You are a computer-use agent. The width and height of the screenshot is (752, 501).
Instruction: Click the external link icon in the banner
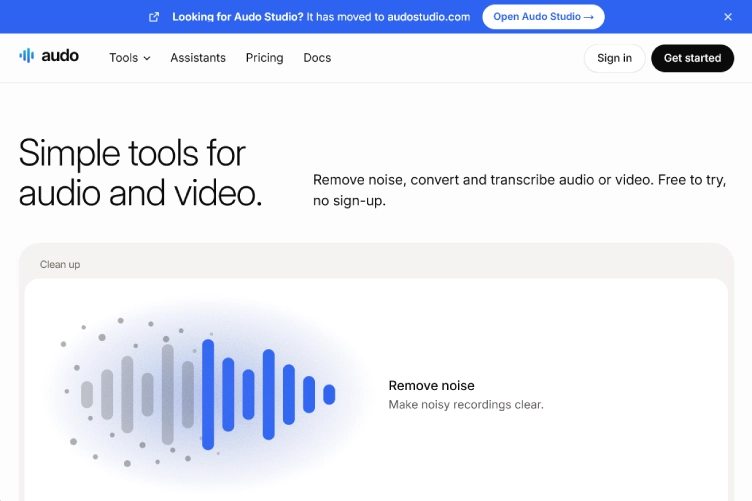pyautogui.click(x=154, y=17)
